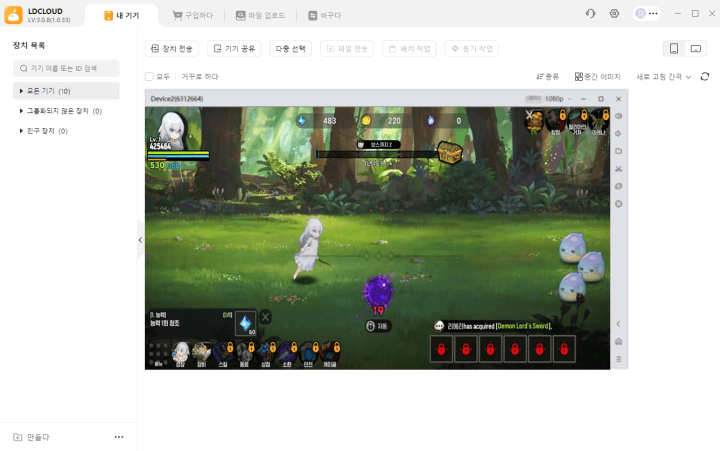Open locked 소환 summon menu icon
This screenshot has height=451, width=720.
click(287, 354)
